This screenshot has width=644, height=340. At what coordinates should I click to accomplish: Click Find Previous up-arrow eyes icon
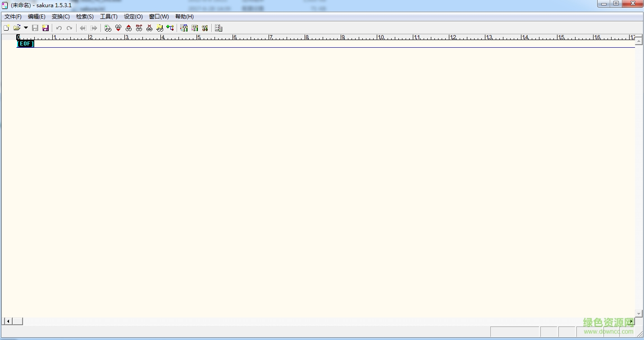(x=128, y=28)
